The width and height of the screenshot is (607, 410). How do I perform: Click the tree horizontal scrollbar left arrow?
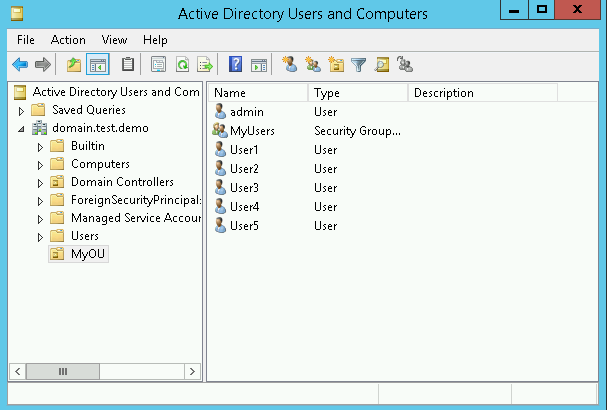pos(17,372)
